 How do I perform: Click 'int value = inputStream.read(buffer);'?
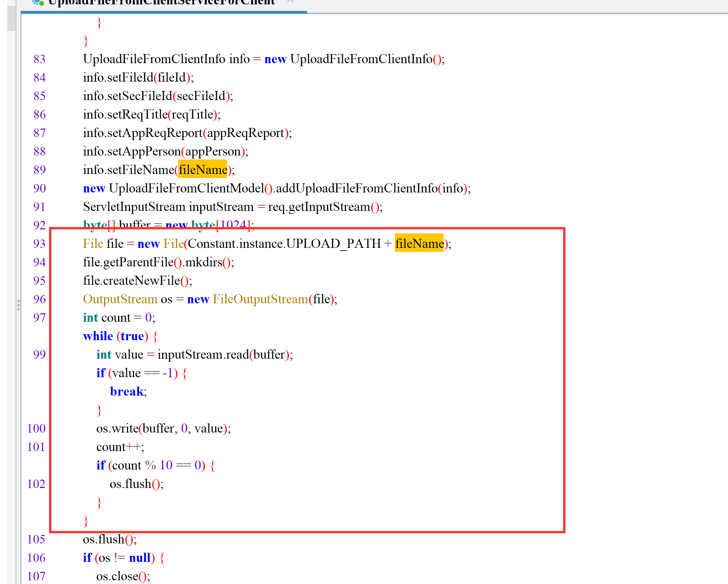pos(195,354)
